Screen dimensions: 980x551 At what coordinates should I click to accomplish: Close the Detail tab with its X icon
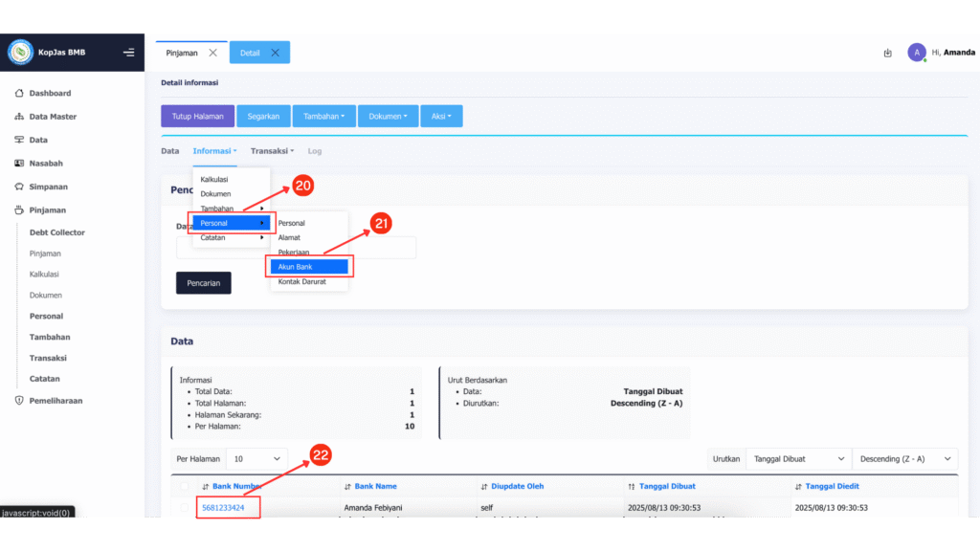[x=275, y=53]
